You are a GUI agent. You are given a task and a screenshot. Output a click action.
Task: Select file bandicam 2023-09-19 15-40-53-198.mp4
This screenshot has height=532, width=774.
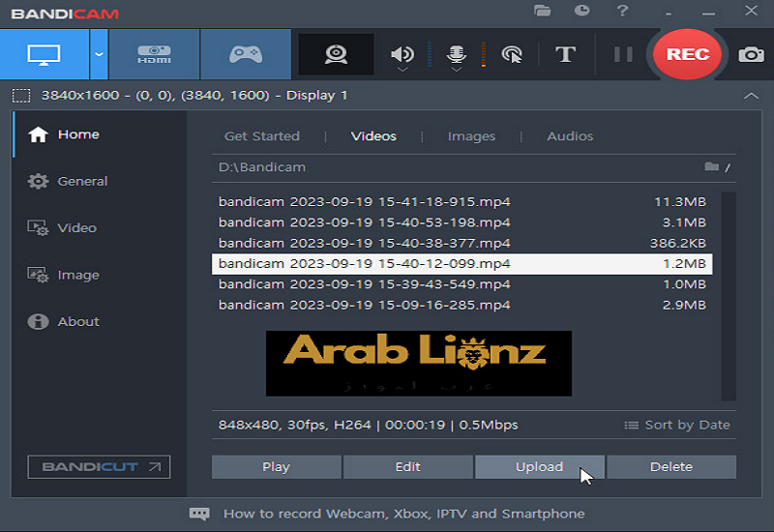pos(462,222)
